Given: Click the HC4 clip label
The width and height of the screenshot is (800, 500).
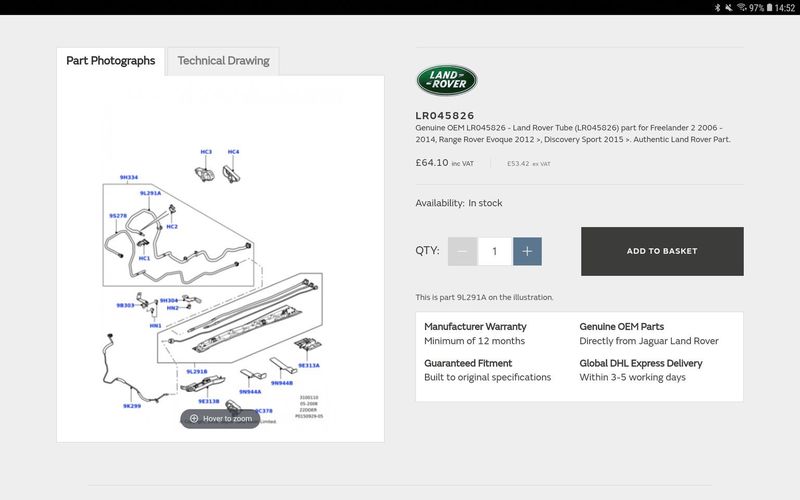Looking at the screenshot, I should (x=233, y=152).
